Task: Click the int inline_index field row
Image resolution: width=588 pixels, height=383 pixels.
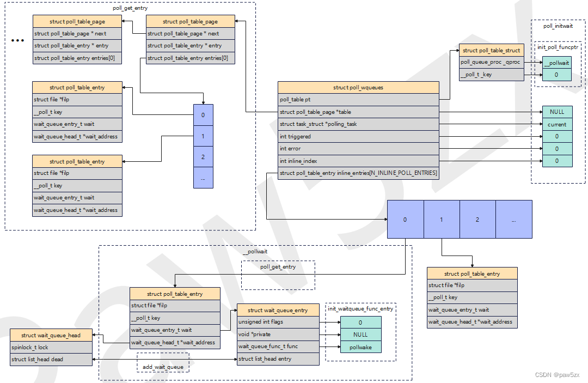Action: tap(358, 161)
